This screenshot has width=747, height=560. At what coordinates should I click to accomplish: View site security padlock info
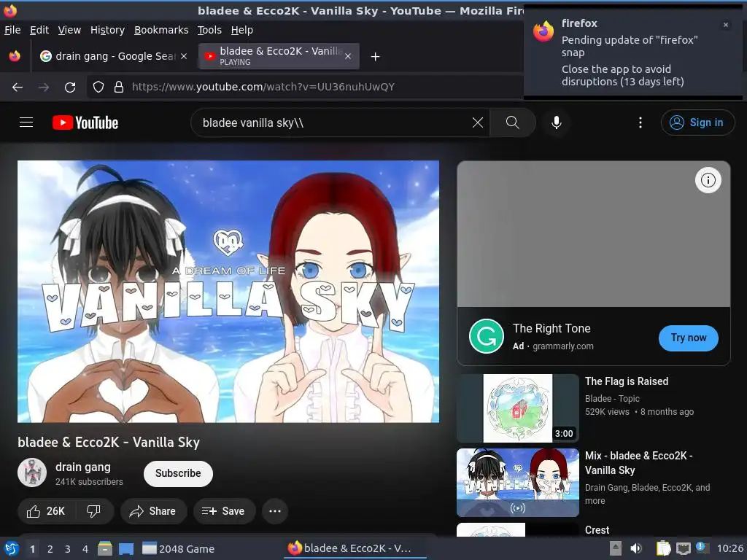click(119, 87)
